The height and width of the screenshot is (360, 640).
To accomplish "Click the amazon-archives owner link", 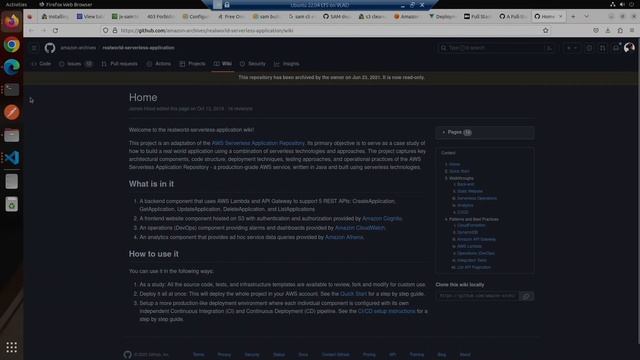I will [78, 48].
